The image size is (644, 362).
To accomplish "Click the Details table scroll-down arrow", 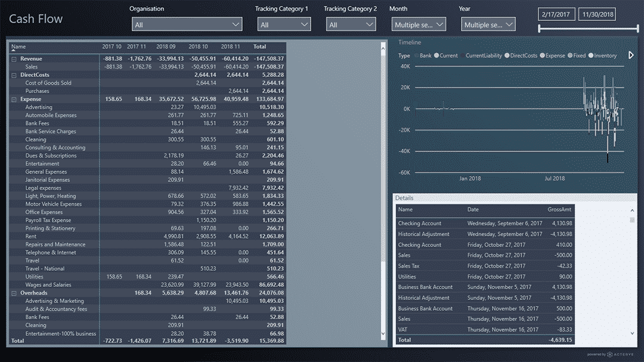I will tap(632, 333).
